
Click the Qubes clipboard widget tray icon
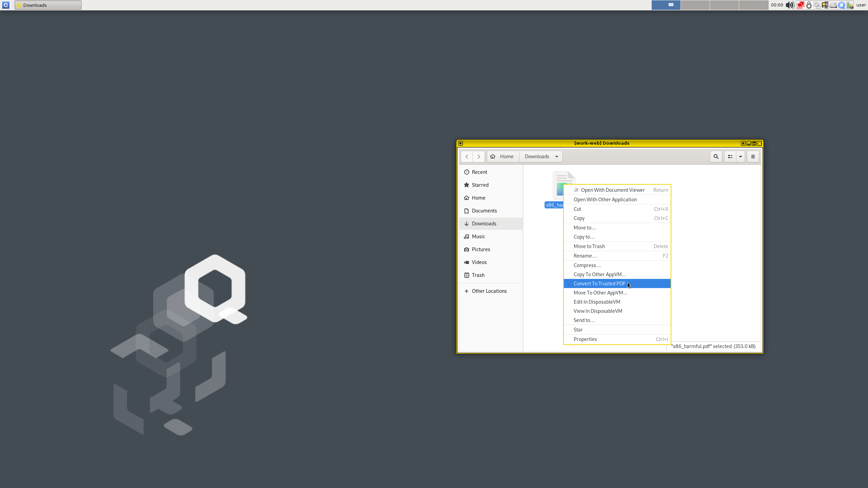[817, 5]
